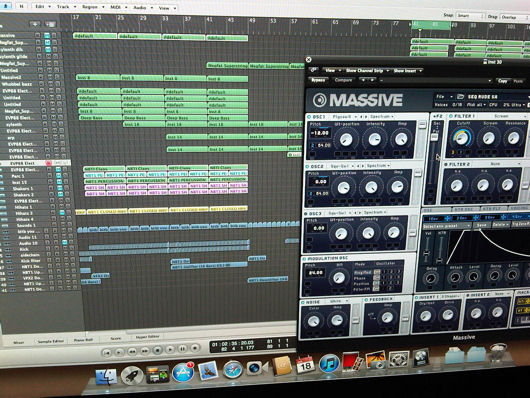Toggle the OSC1 on/off indicator
Viewport: 530px width, 398px height.
pyautogui.click(x=309, y=117)
